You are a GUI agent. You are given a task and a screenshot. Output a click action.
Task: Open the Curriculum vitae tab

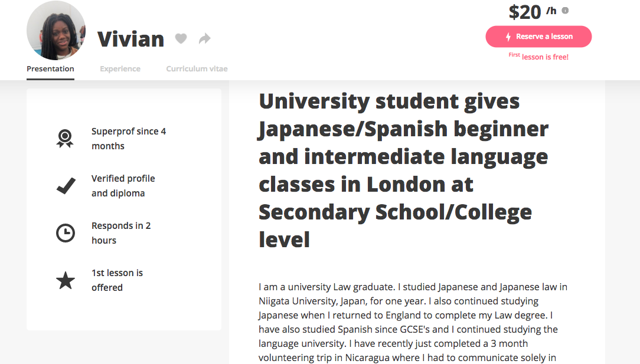(x=197, y=68)
